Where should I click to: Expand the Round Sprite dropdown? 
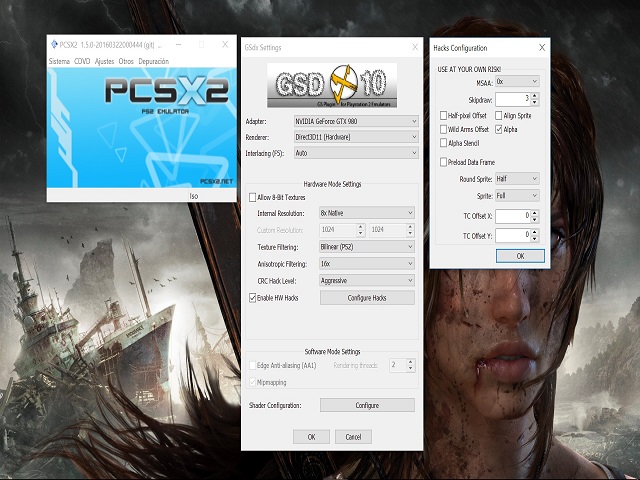click(517, 179)
